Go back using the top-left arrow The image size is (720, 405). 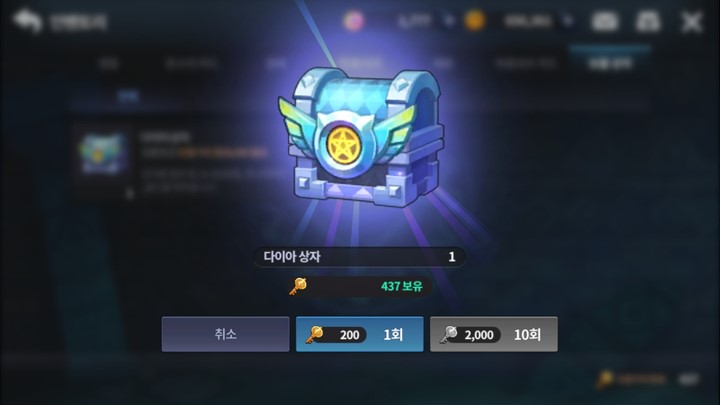27,21
